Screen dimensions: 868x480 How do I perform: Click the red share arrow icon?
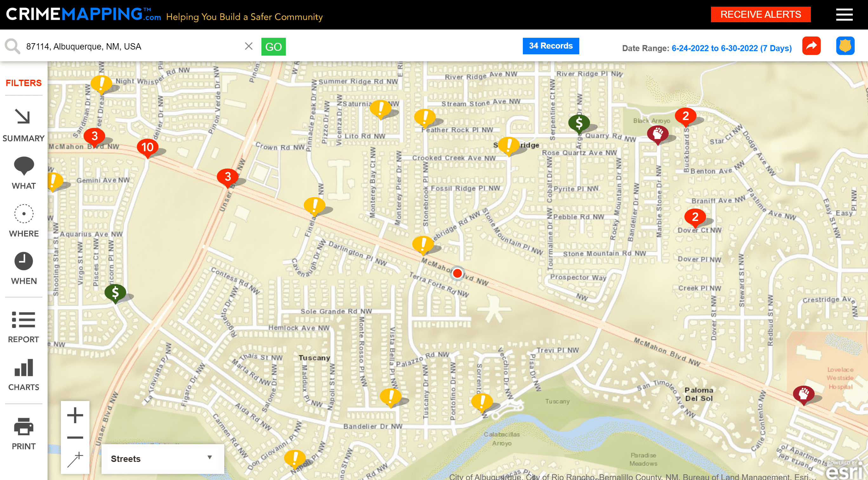(x=812, y=46)
